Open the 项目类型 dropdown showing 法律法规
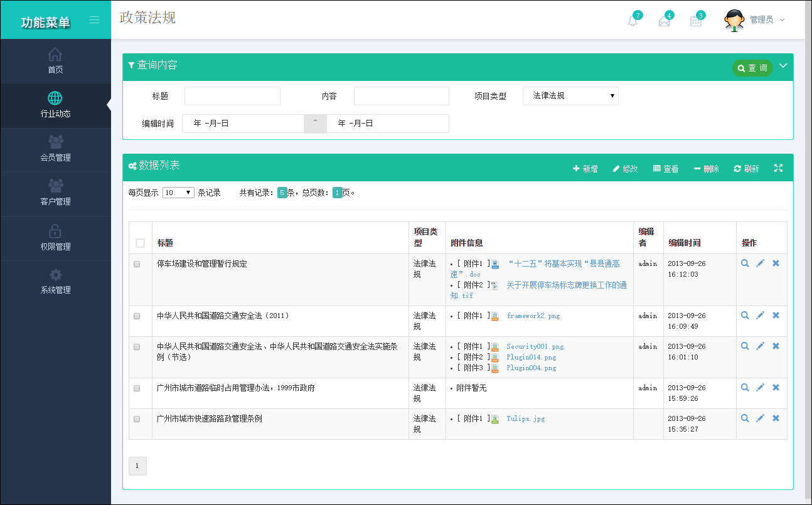The width and height of the screenshot is (812, 505). point(570,96)
